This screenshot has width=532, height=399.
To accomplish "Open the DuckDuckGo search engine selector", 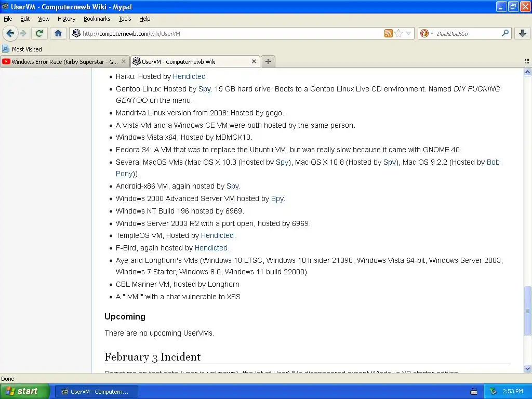I will point(427,33).
